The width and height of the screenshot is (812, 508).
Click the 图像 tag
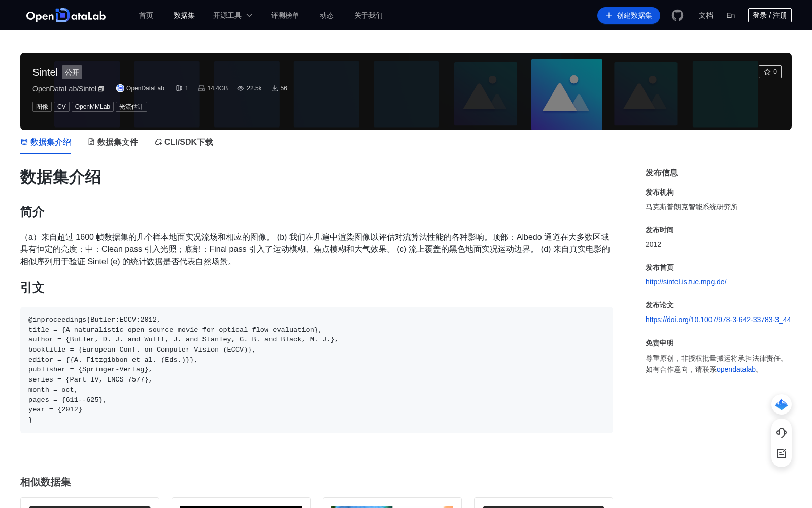coord(42,107)
